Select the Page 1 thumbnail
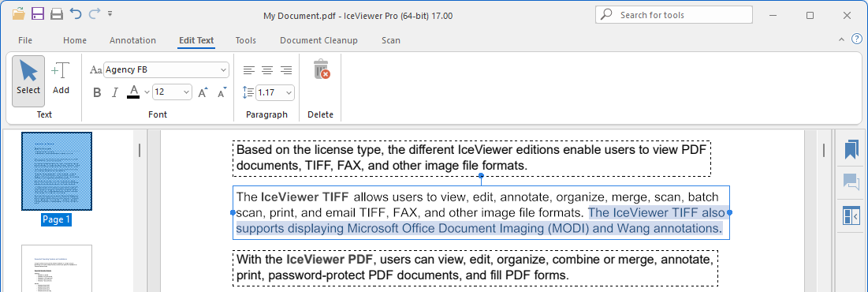Screen dimensions: 868x292 pos(57,171)
